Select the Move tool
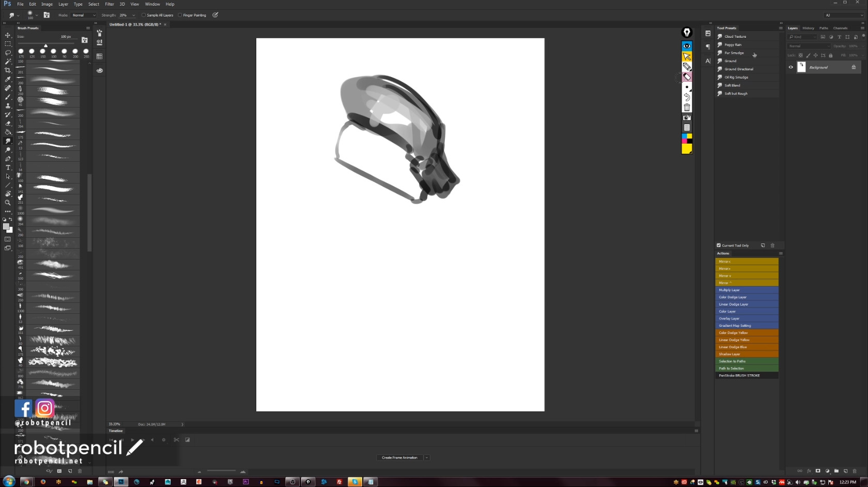The width and height of the screenshot is (868, 487). [8, 35]
